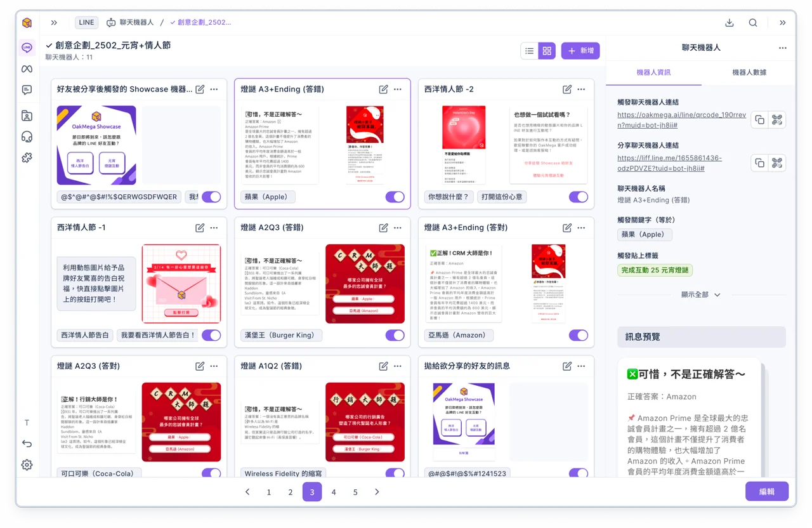Open the LINE channel icon in sidebar
Screen dimensions: 812x528
pos(27,48)
